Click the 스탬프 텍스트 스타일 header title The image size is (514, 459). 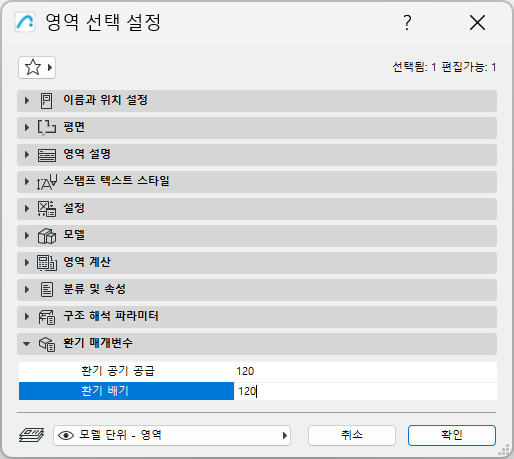tap(116, 181)
